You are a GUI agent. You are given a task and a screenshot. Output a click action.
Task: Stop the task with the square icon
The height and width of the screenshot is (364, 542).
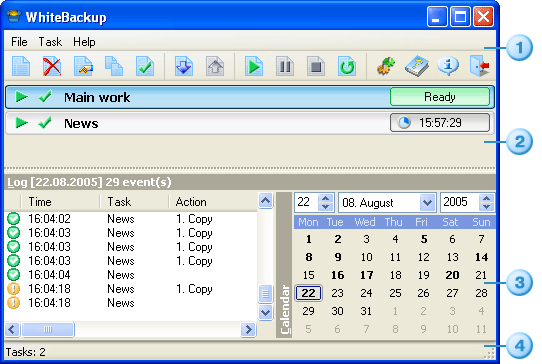tap(316, 66)
